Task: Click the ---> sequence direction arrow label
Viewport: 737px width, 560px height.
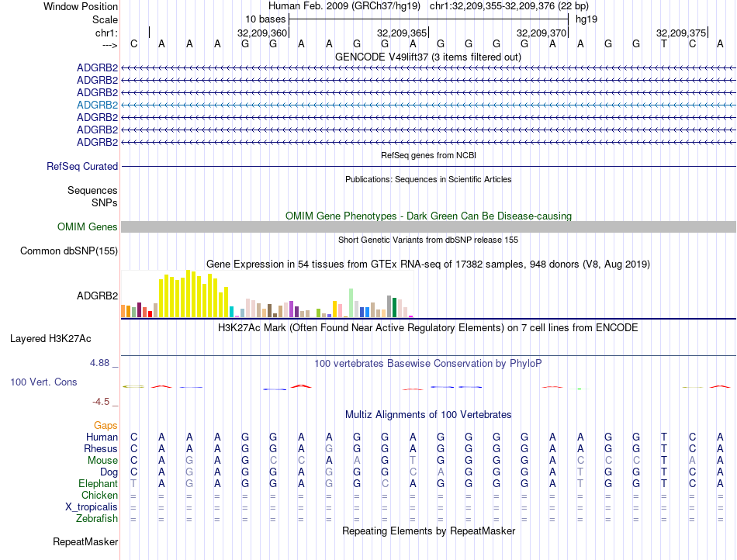Action: point(109,45)
